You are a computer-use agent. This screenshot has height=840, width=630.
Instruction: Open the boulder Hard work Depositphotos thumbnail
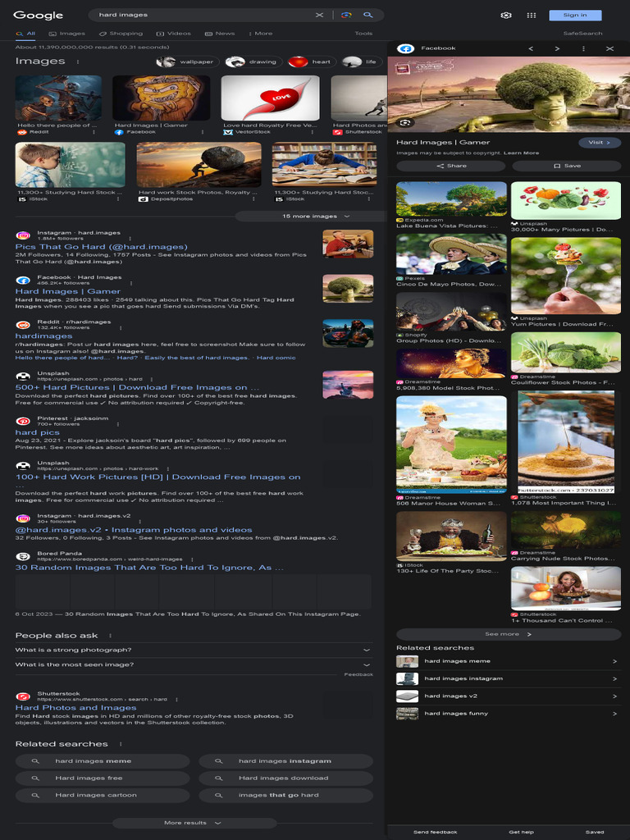pos(199,164)
